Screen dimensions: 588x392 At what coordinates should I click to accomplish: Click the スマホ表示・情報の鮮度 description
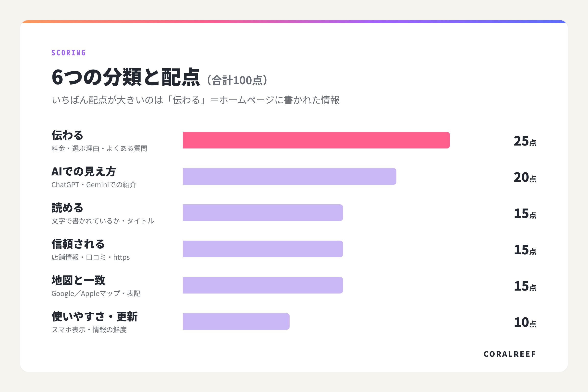pos(89,330)
